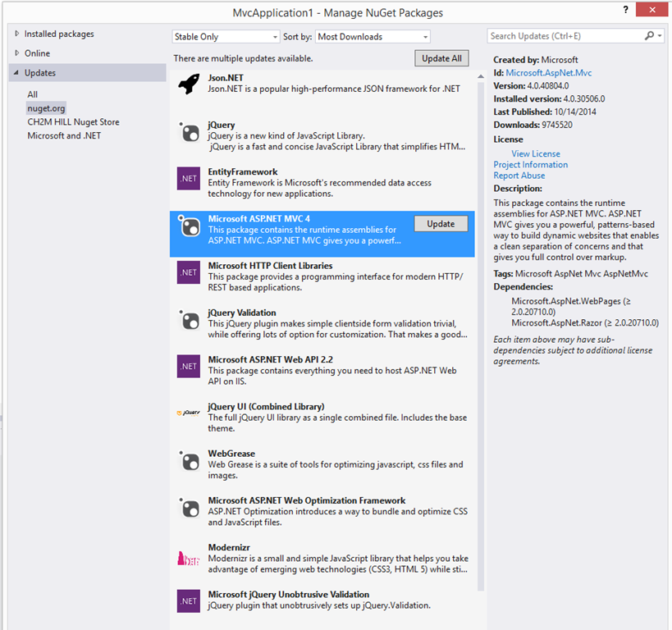Select the Microsoft and .NET source
Image resolution: width=672 pixels, height=630 pixels.
pyautogui.click(x=64, y=135)
